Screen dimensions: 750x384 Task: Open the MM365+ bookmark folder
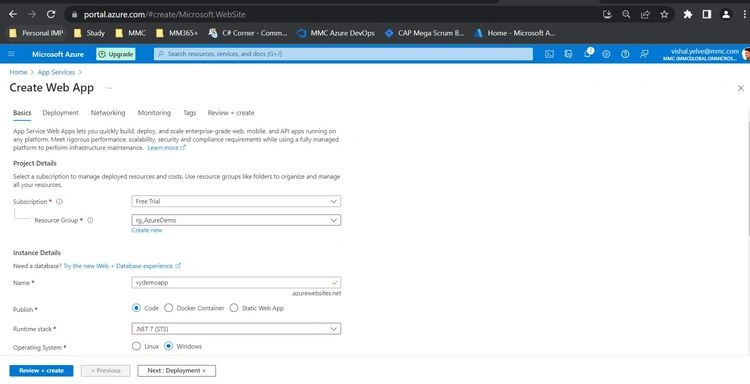(x=177, y=33)
